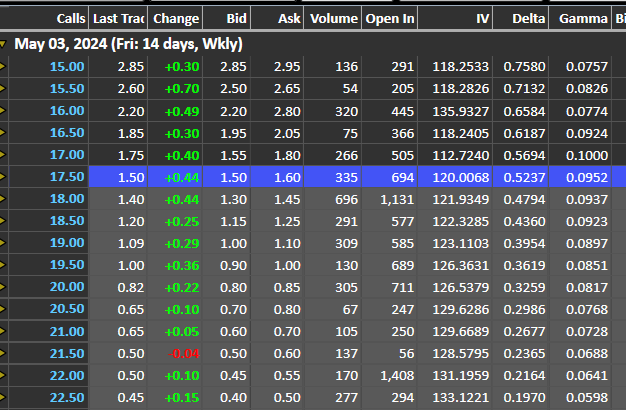Click the red -0.04 change value
The height and width of the screenshot is (410, 626).
point(183,354)
